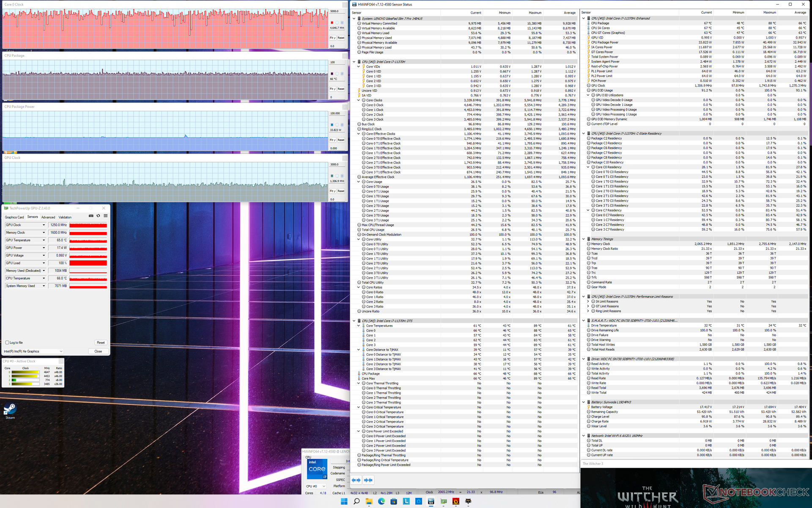Enable the Log to file checkbox
The height and width of the screenshot is (508, 812).
coord(7,342)
